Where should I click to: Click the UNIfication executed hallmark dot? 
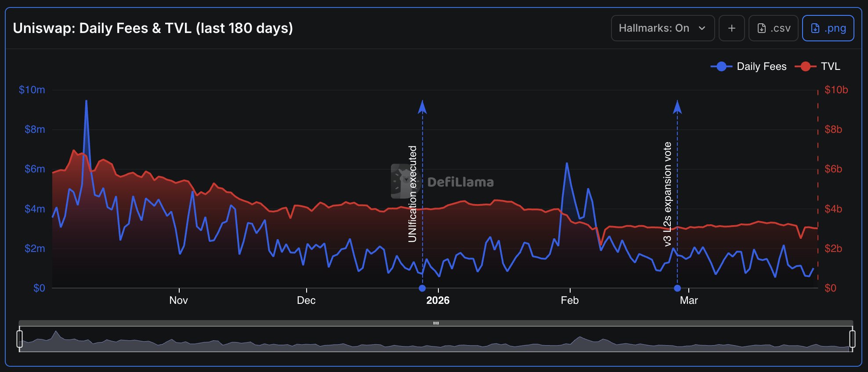tap(422, 288)
